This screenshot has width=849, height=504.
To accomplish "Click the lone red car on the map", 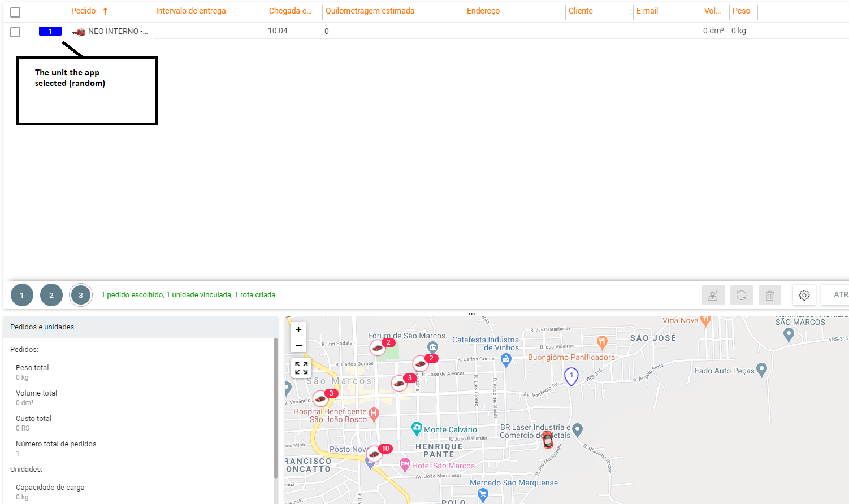I will click(x=547, y=439).
